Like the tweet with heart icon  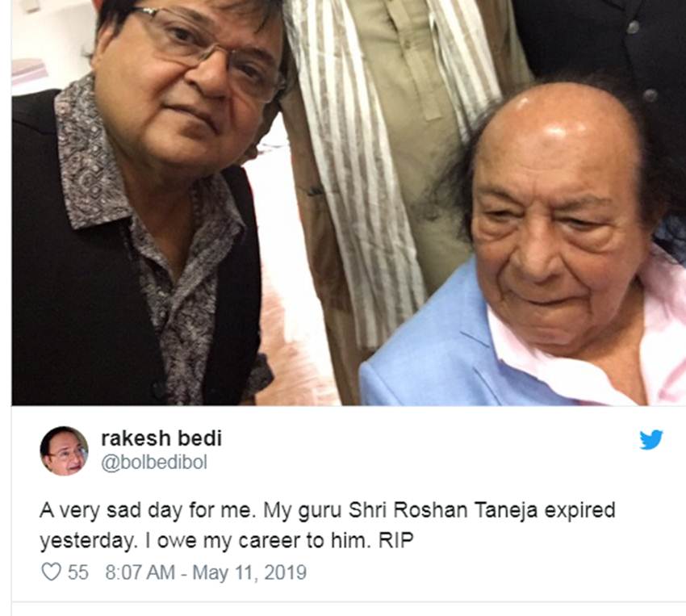(51, 572)
